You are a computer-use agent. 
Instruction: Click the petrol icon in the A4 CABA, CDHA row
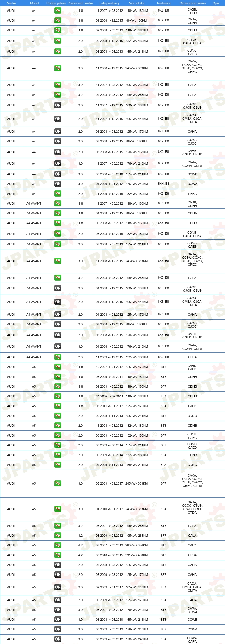coord(58,20)
